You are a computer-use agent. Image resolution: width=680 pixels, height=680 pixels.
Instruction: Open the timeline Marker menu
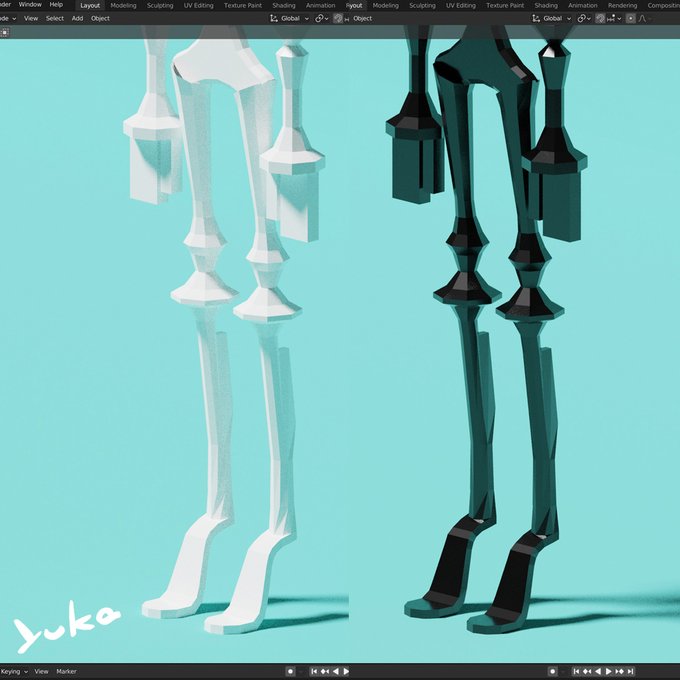coord(66,671)
